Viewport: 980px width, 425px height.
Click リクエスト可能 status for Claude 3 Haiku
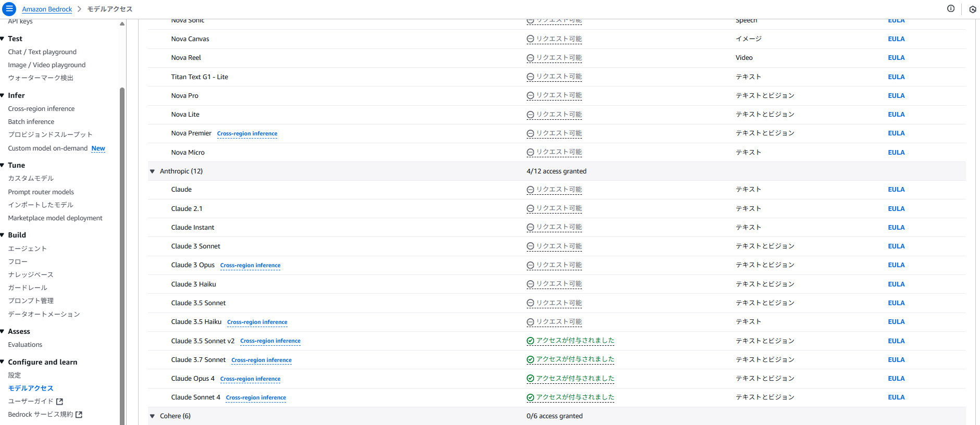(x=559, y=284)
